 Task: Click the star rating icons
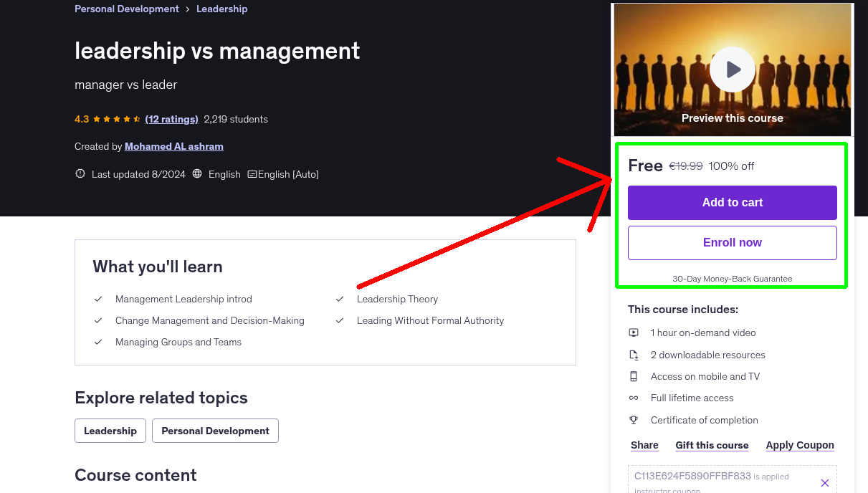pos(117,119)
